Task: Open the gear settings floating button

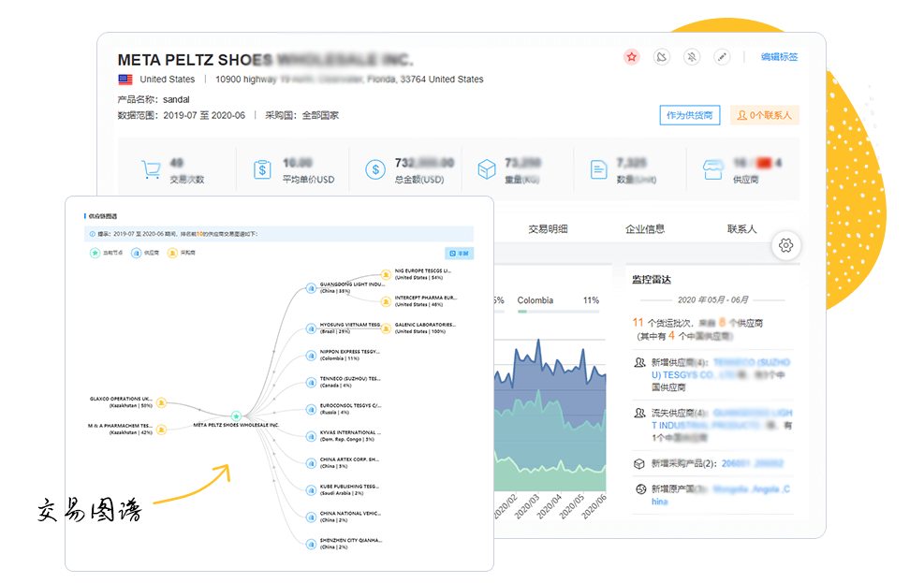Action: click(785, 245)
